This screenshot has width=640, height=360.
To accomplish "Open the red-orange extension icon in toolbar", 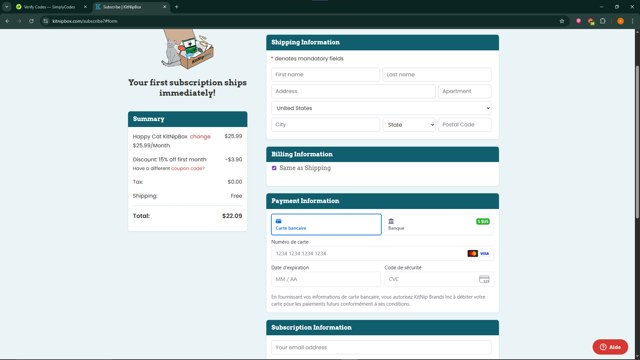I will 591,21.
